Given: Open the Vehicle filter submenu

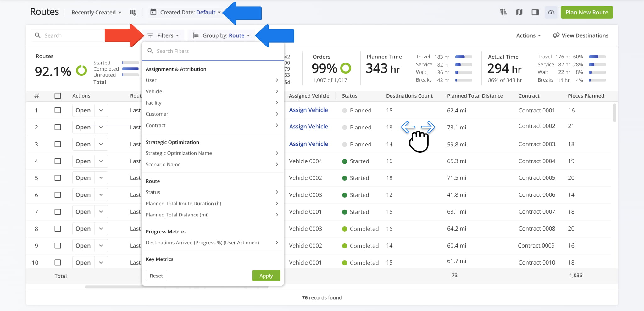Looking at the screenshot, I should [x=212, y=91].
